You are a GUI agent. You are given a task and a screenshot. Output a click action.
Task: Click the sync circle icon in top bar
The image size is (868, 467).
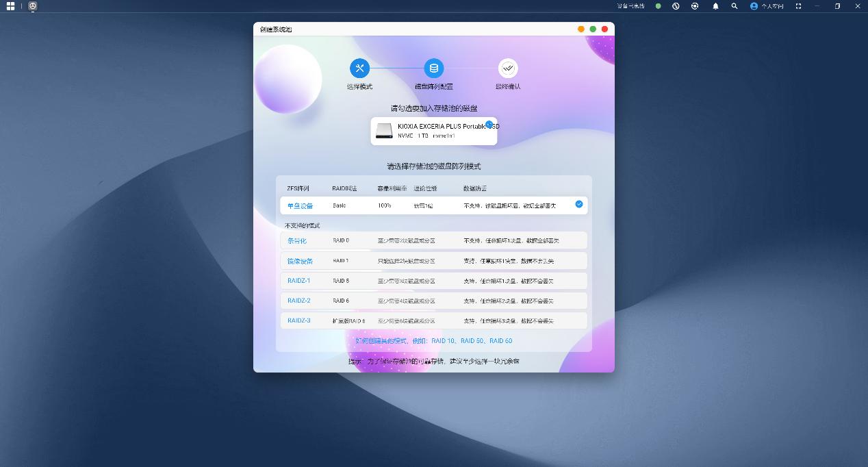coord(695,5)
